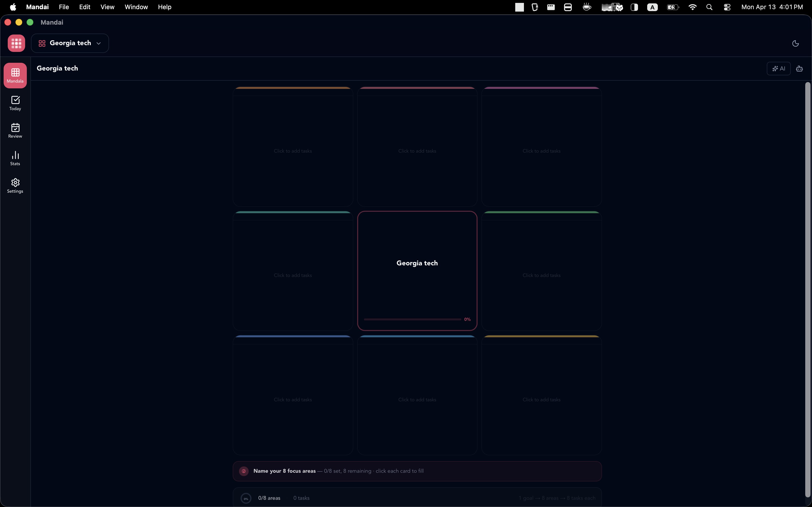Open the Window menu
812x507 pixels.
(x=136, y=7)
